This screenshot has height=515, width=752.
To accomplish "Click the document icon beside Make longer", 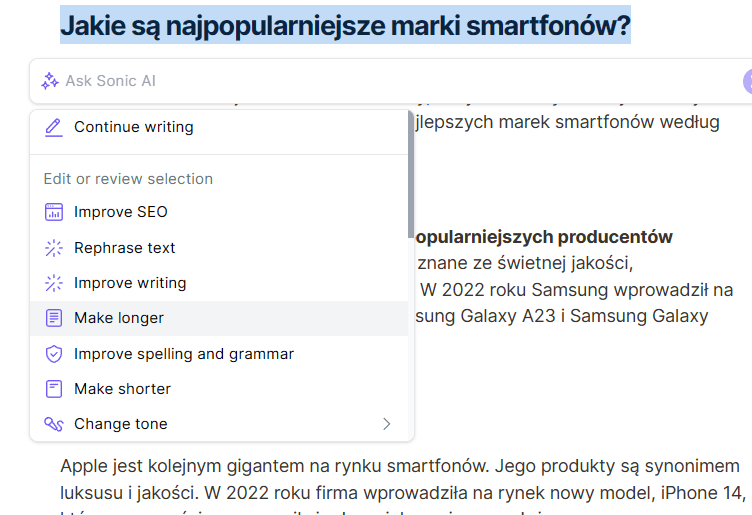I will point(54,318).
